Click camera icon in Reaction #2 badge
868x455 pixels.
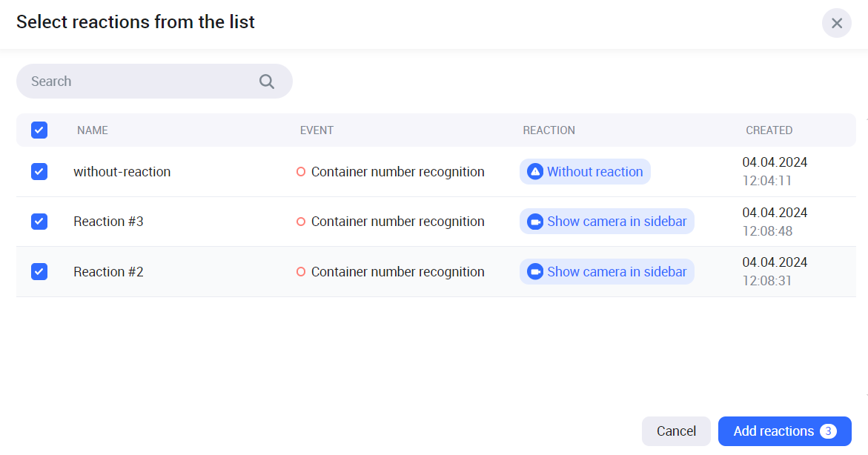(x=535, y=272)
